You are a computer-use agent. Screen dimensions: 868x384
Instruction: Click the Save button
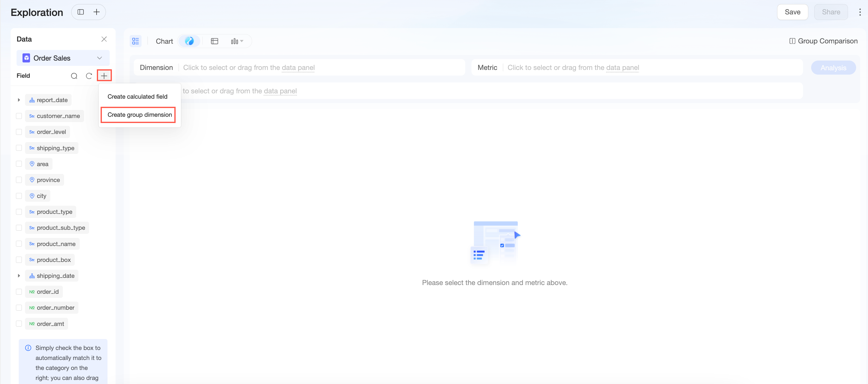[x=792, y=12]
